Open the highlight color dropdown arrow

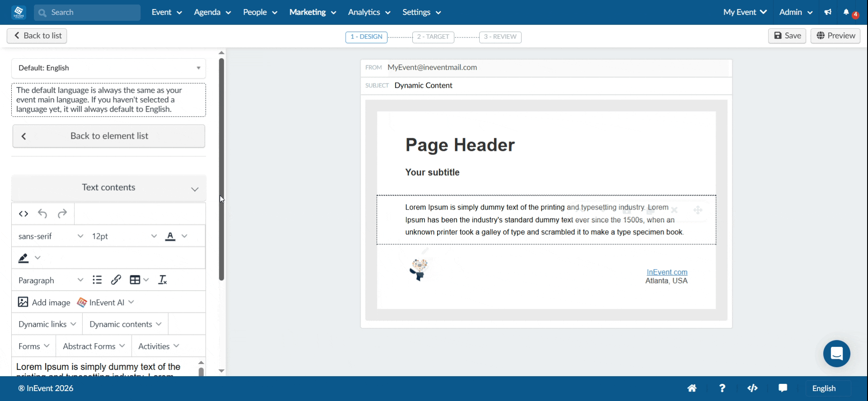(x=38, y=258)
